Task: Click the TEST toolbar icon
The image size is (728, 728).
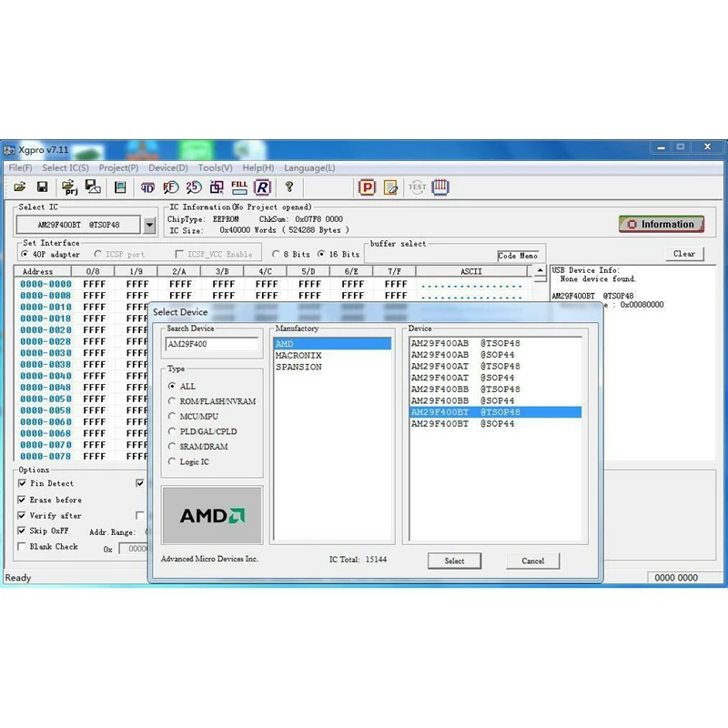Action: point(417,187)
